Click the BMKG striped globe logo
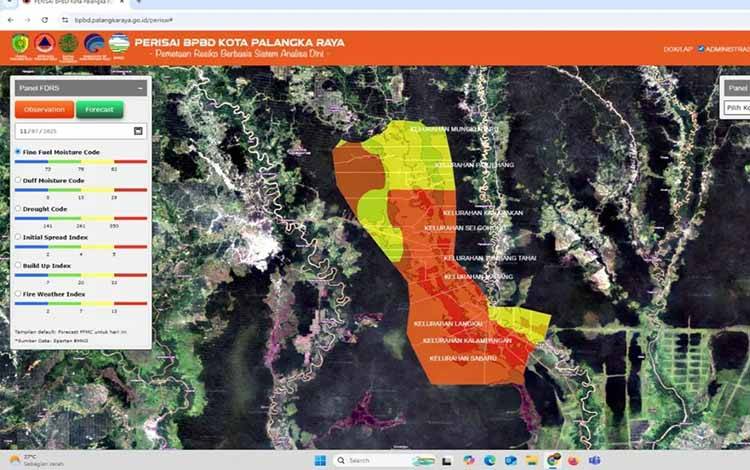750x470 pixels. (119, 45)
